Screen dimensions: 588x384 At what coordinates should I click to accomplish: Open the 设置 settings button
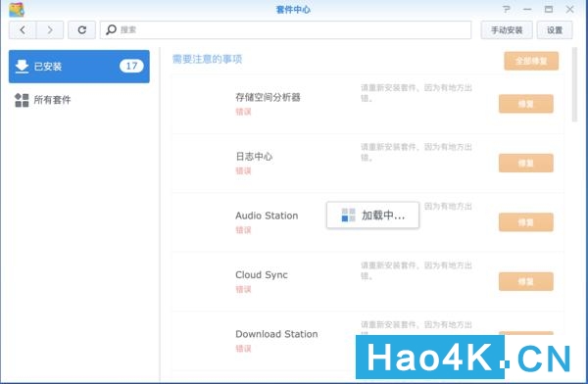click(555, 30)
